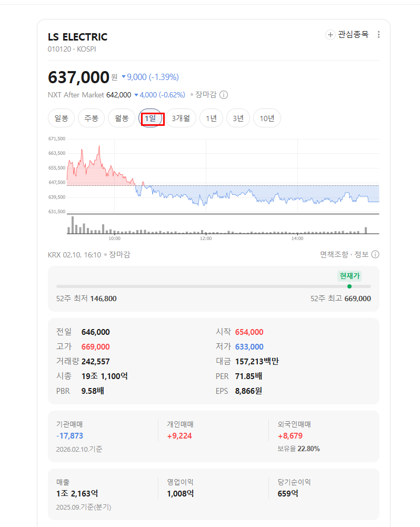The width and height of the screenshot is (420, 527).
Task: Click the tall volume bar near 15:30
Action: click(366, 230)
